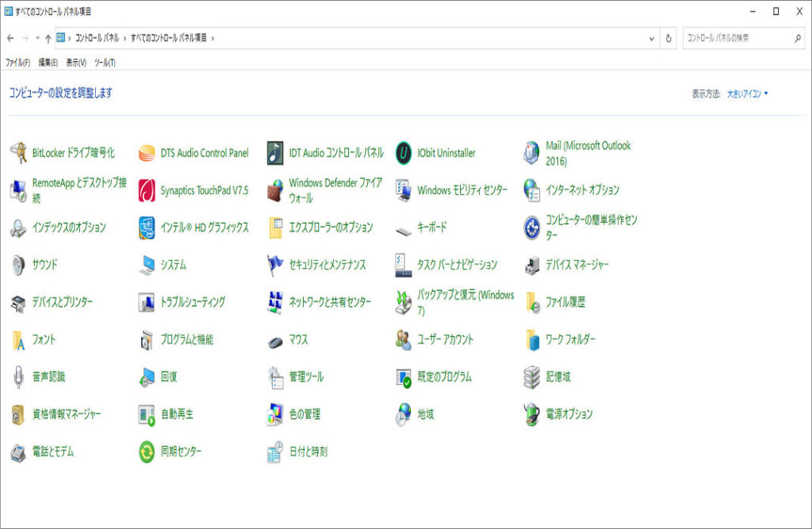Open デバイス マネージャー icon
812x529 pixels.
click(x=532, y=265)
